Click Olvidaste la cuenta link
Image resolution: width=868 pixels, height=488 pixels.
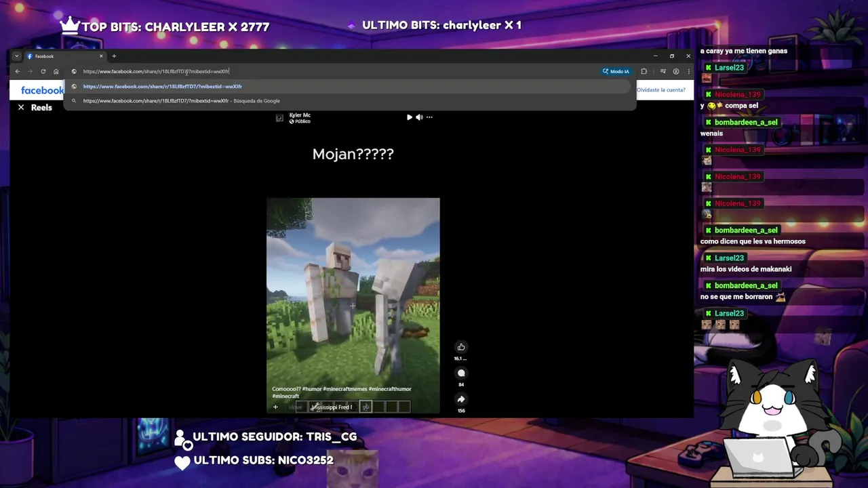click(661, 89)
